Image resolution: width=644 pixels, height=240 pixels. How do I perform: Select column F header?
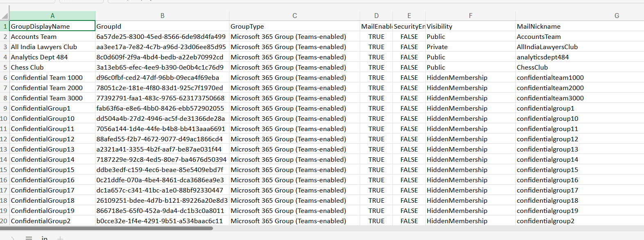pyautogui.click(x=470, y=16)
